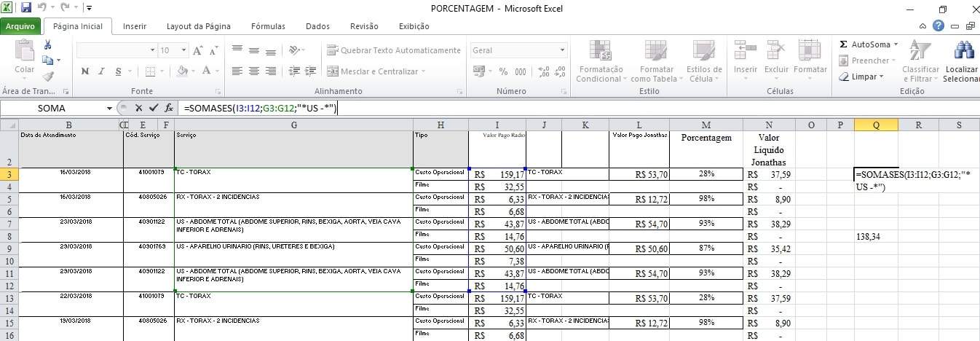Open Mesclar e Centralizar dropdown arrow
The height and width of the screenshot is (341, 980).
tap(424, 71)
